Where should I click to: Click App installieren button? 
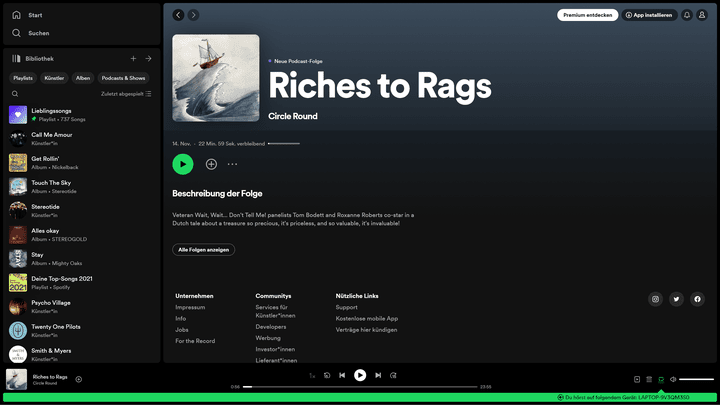coord(649,15)
